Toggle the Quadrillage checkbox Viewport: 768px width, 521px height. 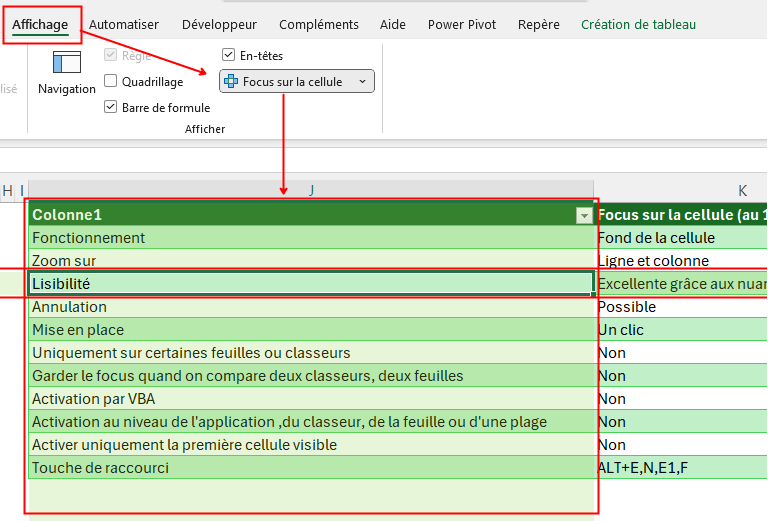coord(111,81)
